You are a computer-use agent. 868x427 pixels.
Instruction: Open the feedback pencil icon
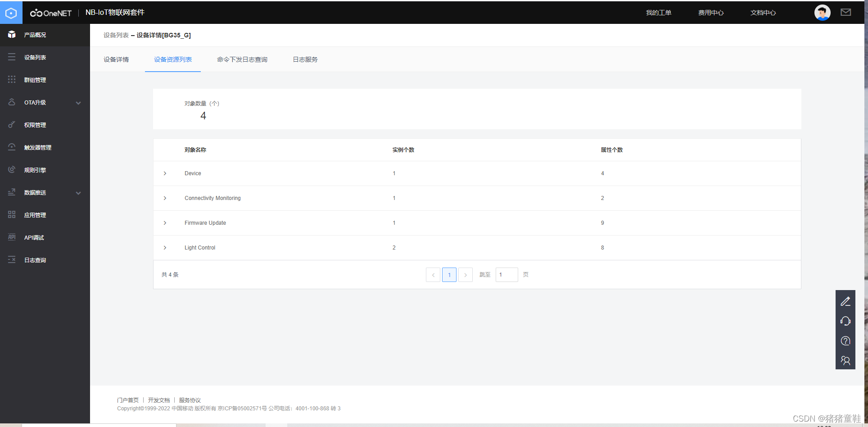pyautogui.click(x=845, y=301)
